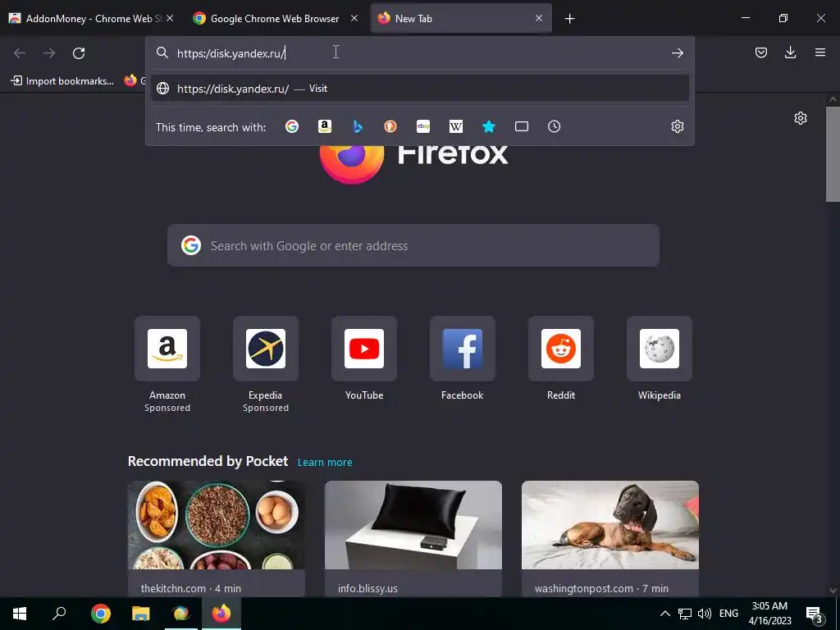
Task: Switch to Google Chrome Web Browser tab
Action: pyautogui.click(x=268, y=18)
